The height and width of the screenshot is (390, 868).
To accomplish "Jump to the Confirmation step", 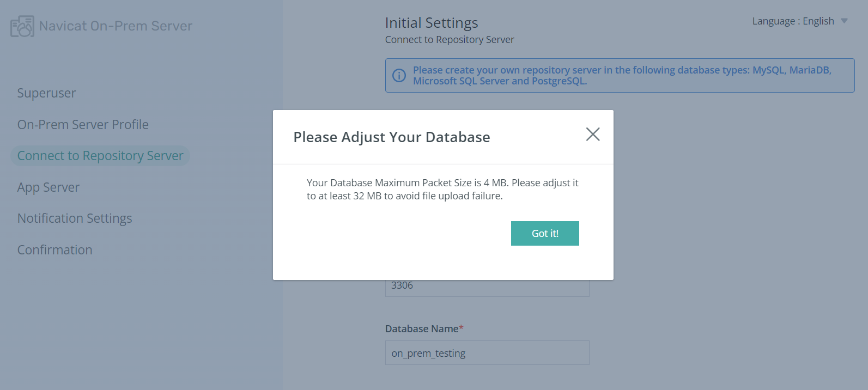I will (x=55, y=250).
